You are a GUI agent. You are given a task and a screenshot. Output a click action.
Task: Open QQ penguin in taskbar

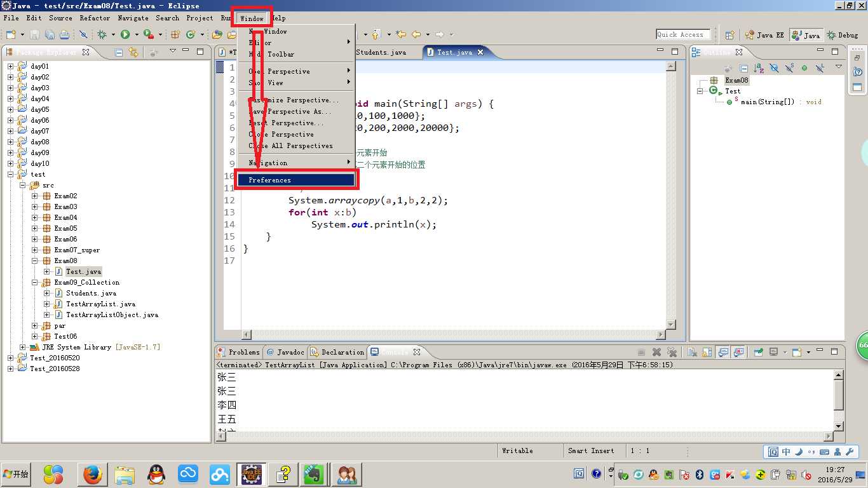[x=157, y=474]
